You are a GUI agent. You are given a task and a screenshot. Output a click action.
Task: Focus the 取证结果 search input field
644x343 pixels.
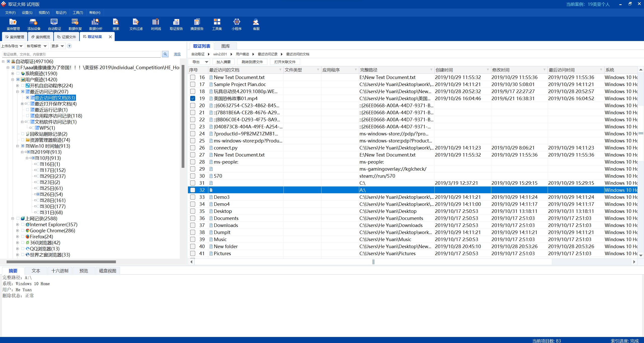click(81, 54)
